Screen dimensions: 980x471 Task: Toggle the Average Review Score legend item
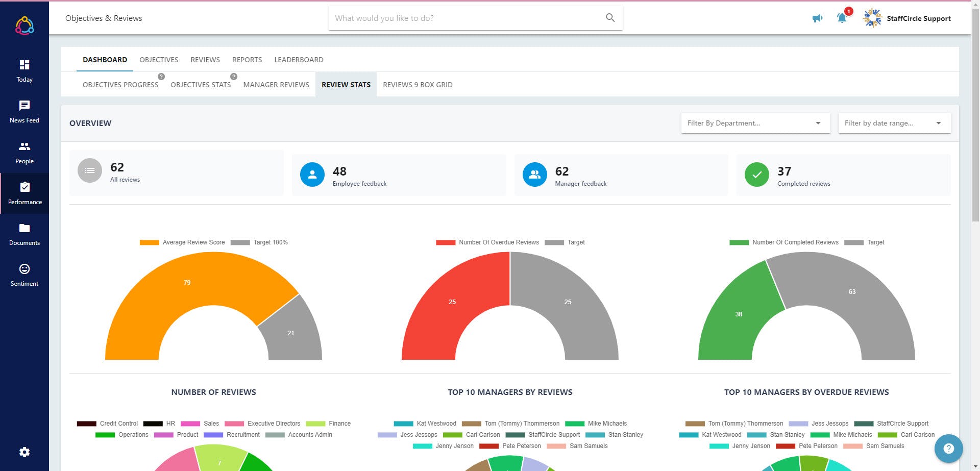(x=182, y=242)
